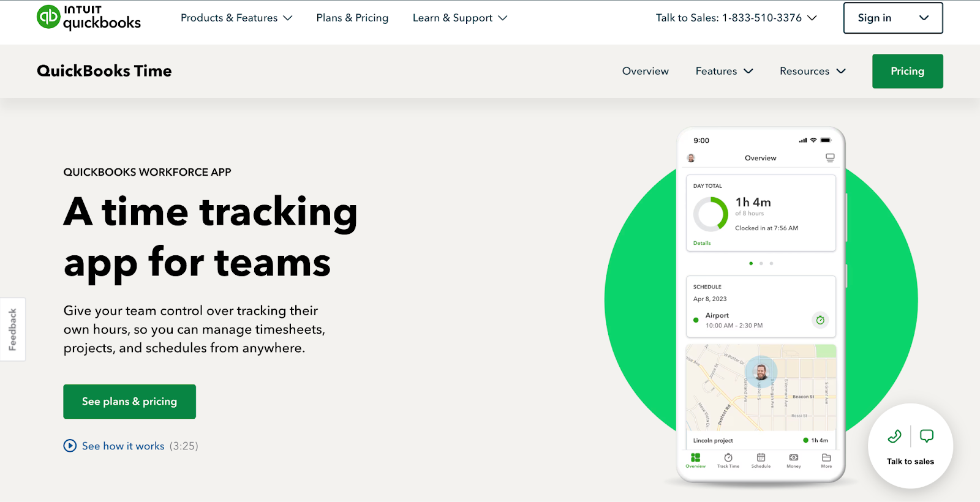The height and width of the screenshot is (502, 980).
Task: Click the Wi-Fi icon in phone status bar
Action: point(813,140)
